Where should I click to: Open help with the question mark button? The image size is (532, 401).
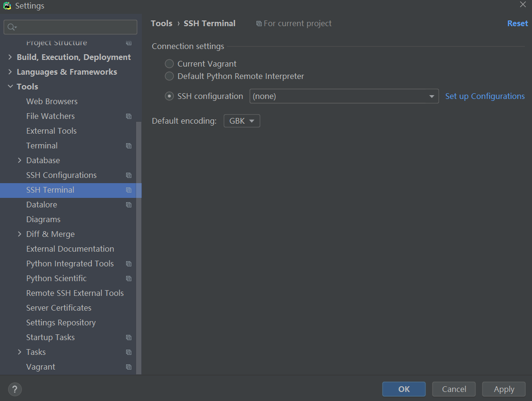pyautogui.click(x=15, y=390)
